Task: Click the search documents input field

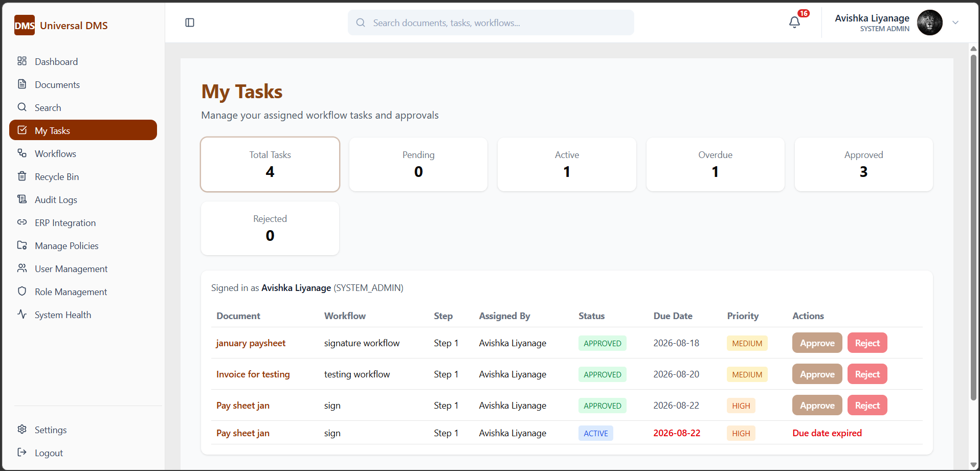Action: coord(491,23)
